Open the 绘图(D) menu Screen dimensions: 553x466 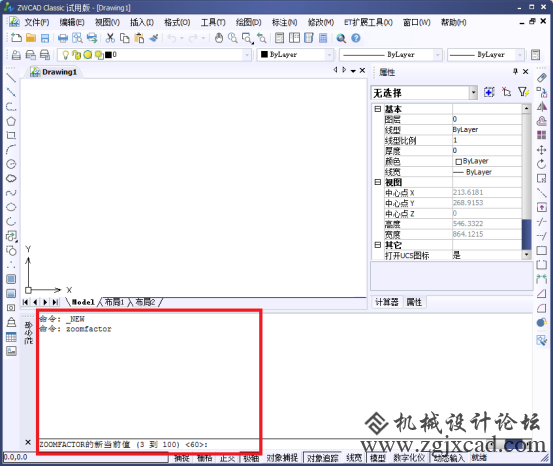(x=249, y=22)
